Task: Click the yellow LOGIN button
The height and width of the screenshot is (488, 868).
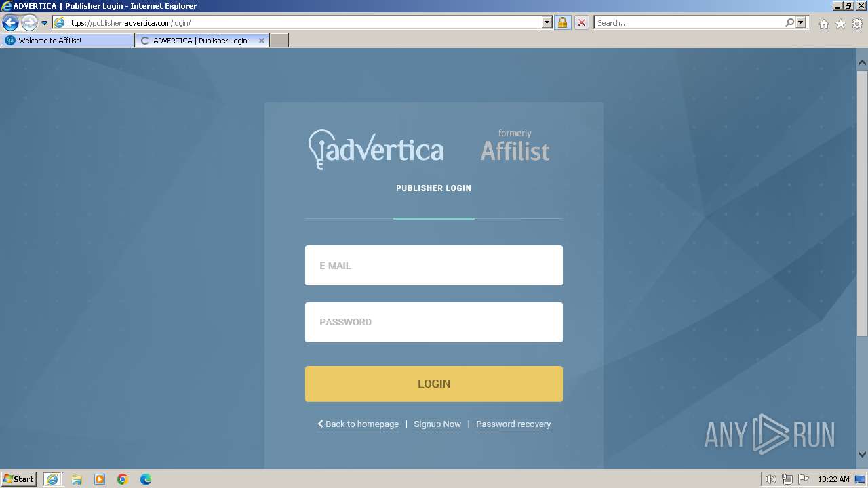Action: [x=434, y=384]
